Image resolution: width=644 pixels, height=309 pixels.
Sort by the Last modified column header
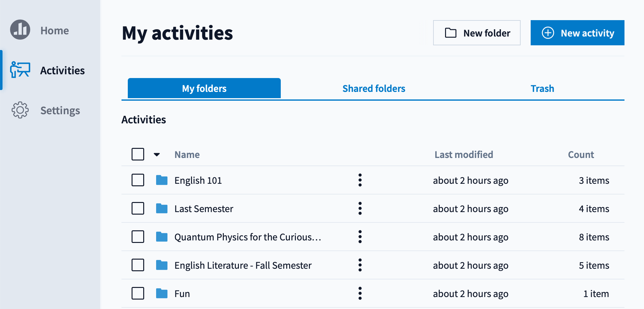[x=464, y=154]
